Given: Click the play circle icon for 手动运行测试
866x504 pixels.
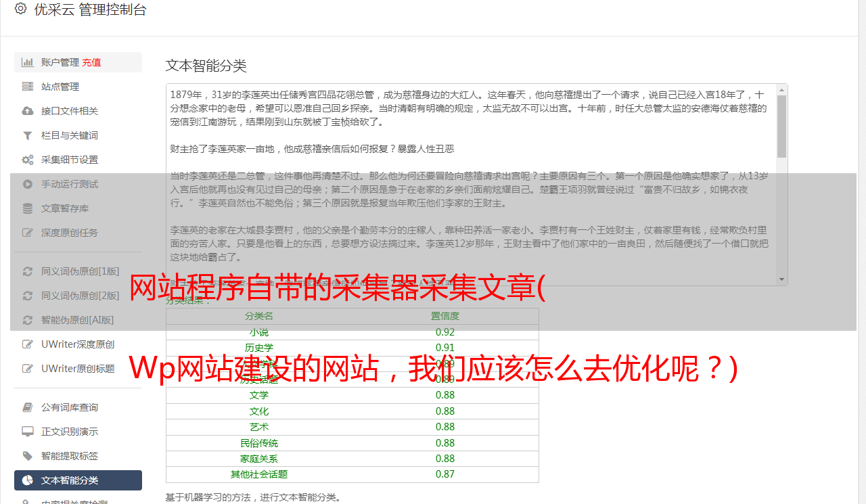Looking at the screenshot, I should [28, 184].
